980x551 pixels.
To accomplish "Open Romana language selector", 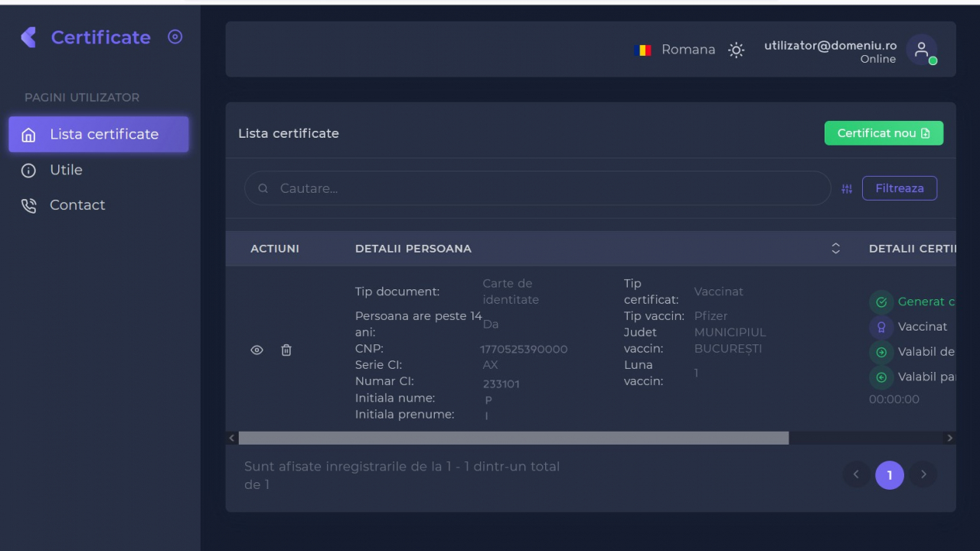I will (x=675, y=50).
